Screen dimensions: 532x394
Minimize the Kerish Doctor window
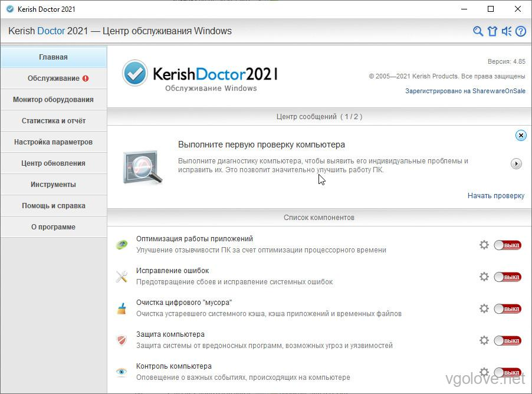pyautogui.click(x=464, y=9)
